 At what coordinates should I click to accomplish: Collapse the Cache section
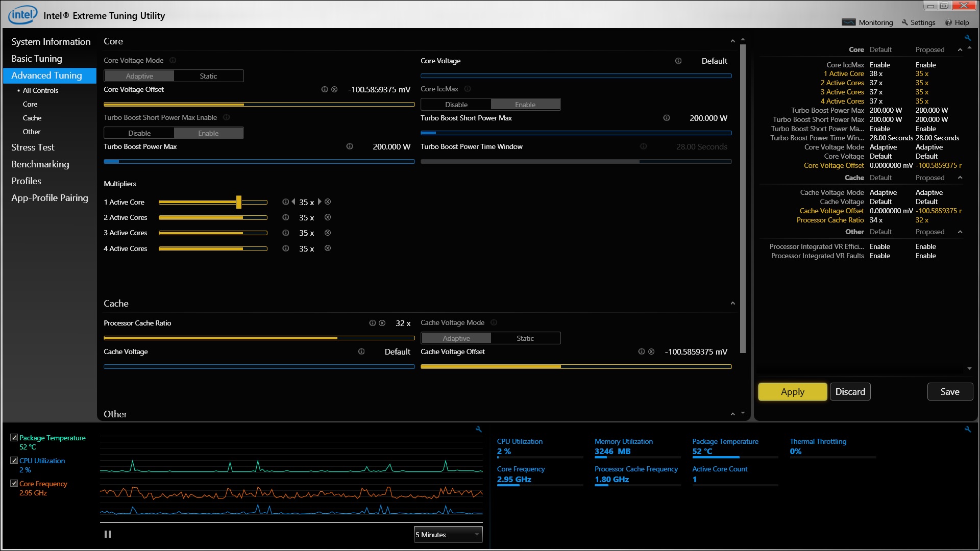(x=732, y=303)
